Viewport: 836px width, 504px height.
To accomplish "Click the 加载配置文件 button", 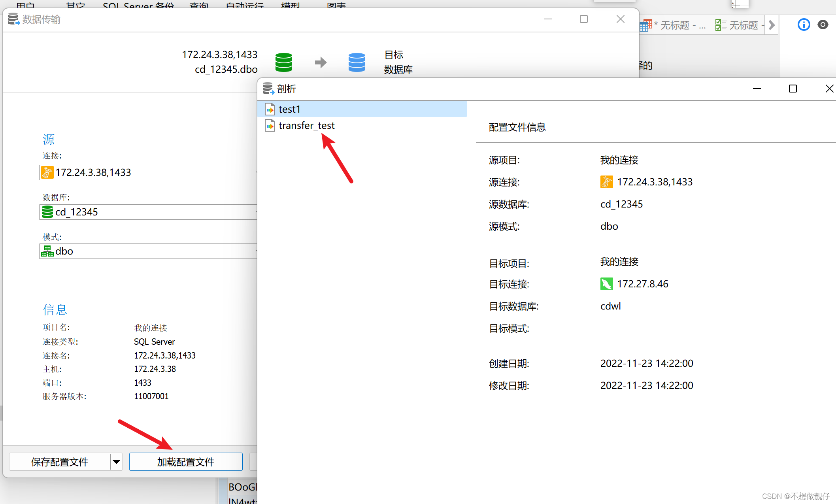I will [185, 462].
